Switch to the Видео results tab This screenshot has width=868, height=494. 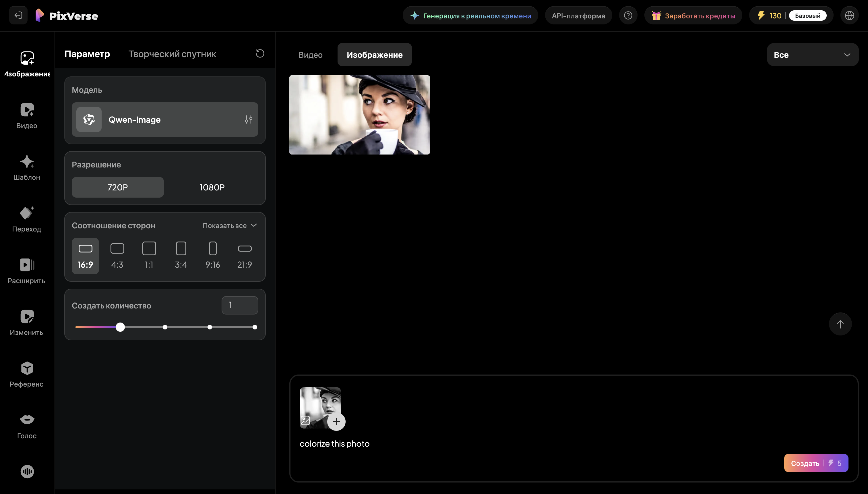pyautogui.click(x=310, y=55)
